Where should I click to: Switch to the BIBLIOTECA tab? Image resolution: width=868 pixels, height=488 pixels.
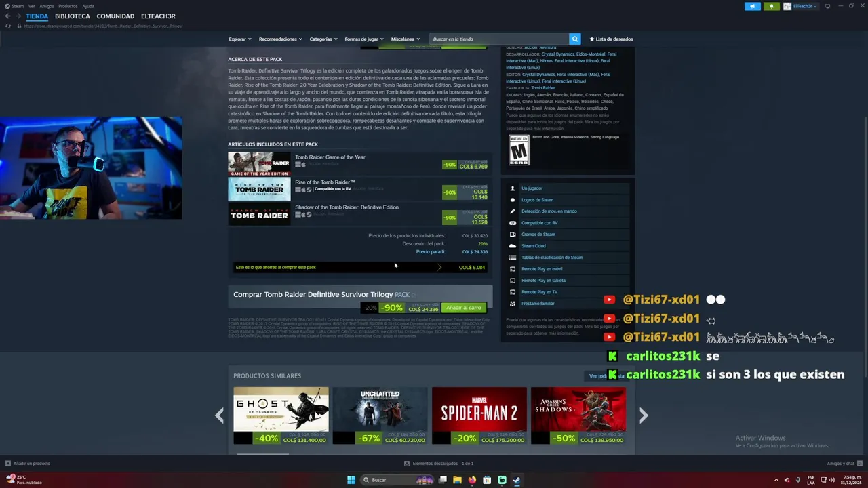(73, 16)
